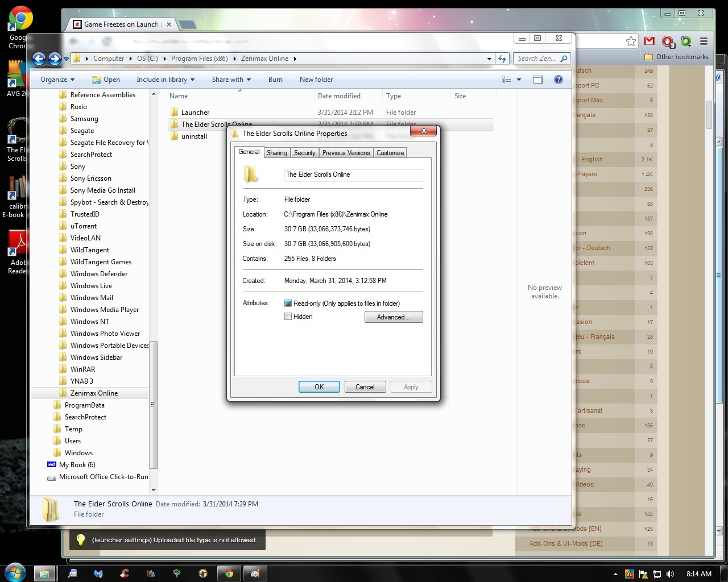Show hidden tray icons arrow

click(x=615, y=574)
